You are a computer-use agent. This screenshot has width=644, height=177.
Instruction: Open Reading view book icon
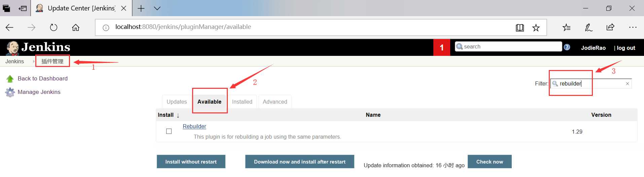pos(520,28)
